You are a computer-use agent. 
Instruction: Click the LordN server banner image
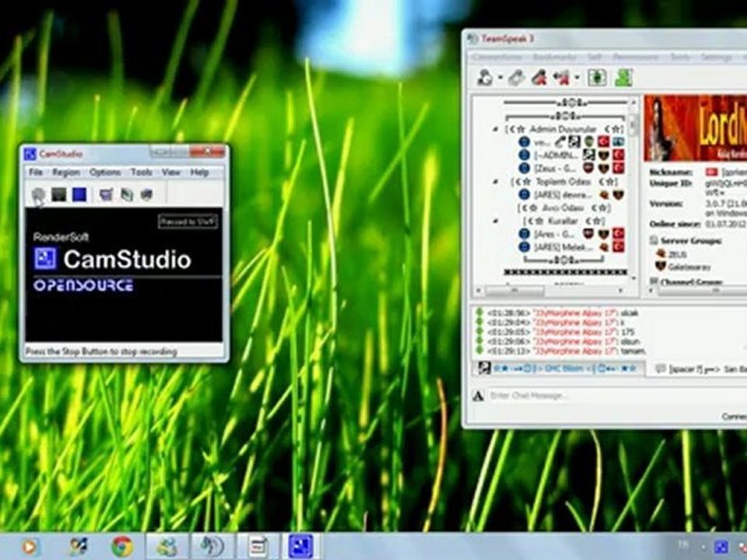pyautogui.click(x=696, y=128)
